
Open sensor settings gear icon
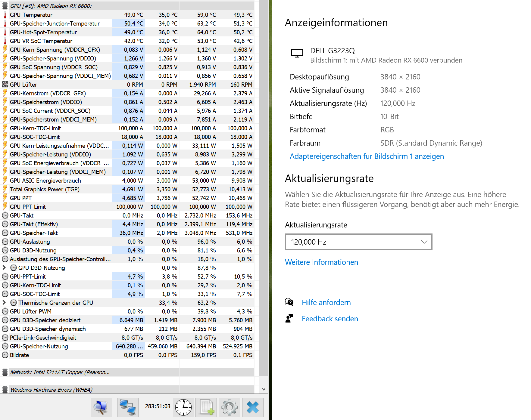(x=230, y=407)
